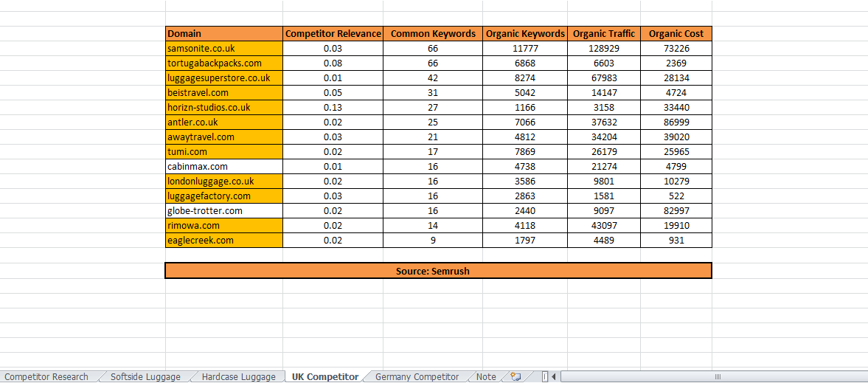Screen dimensions: 868x383
Task: Click the horizn-studios.co.uk cell
Action: click(x=224, y=107)
